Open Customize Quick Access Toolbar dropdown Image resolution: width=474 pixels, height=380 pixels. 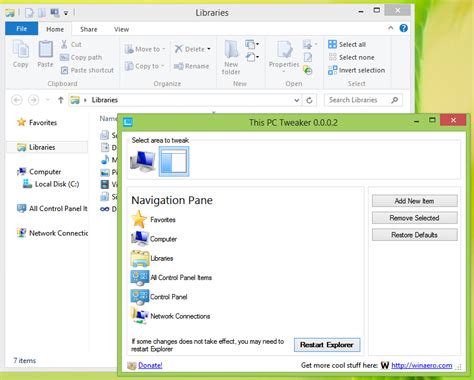66,13
